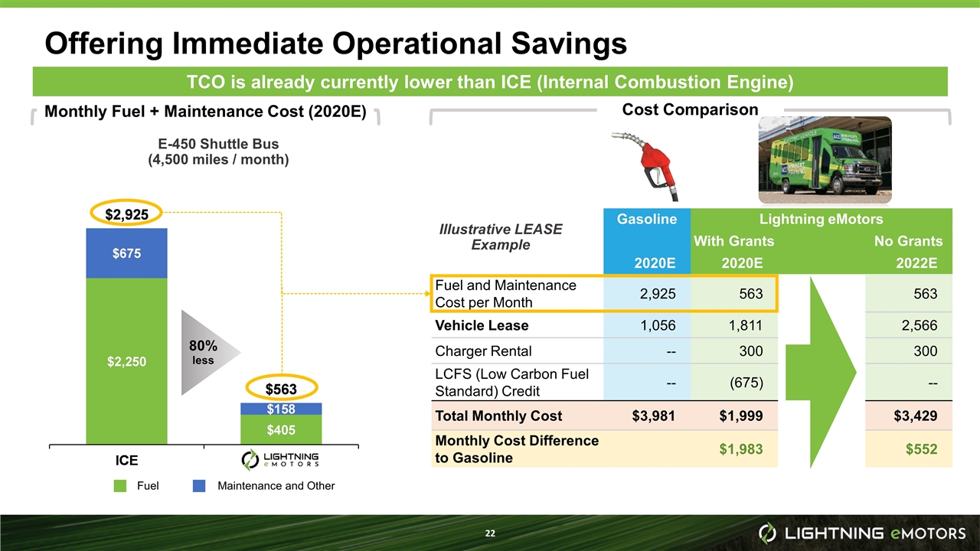
Task: Click the $3,981 gasoline total cell
Action: [653, 416]
